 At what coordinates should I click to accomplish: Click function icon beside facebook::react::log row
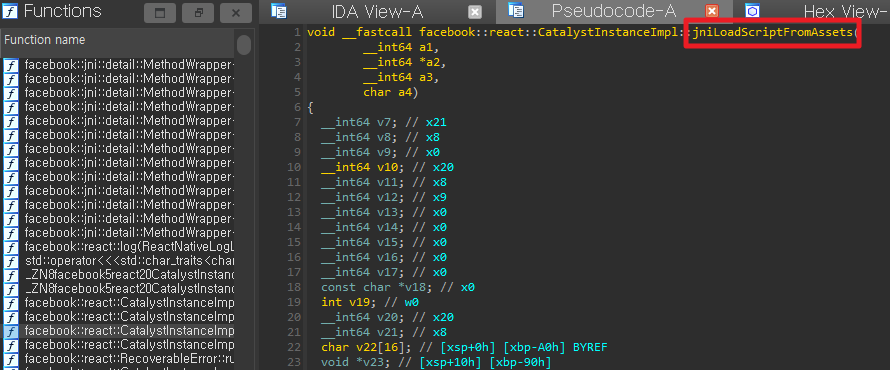coord(11,247)
